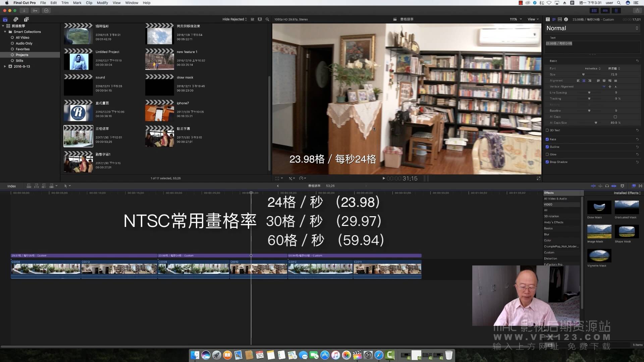This screenshot has height=362, width=644.
Task: Adjust the Tracking slider handle
Action: pyautogui.click(x=589, y=99)
